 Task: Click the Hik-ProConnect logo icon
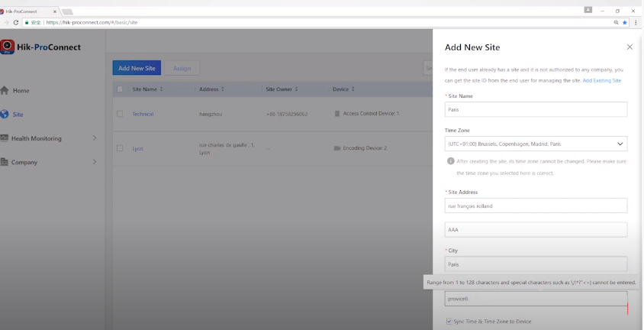(8, 47)
